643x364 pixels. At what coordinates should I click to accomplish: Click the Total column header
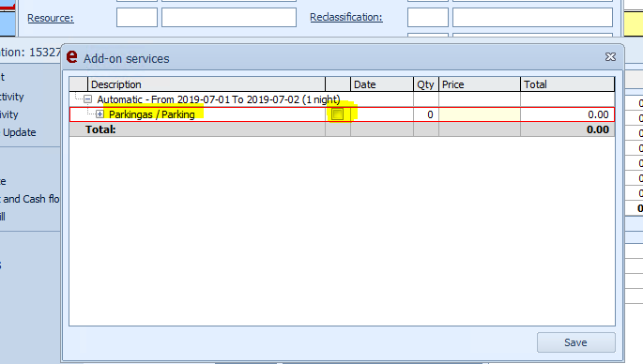pyautogui.click(x=568, y=84)
